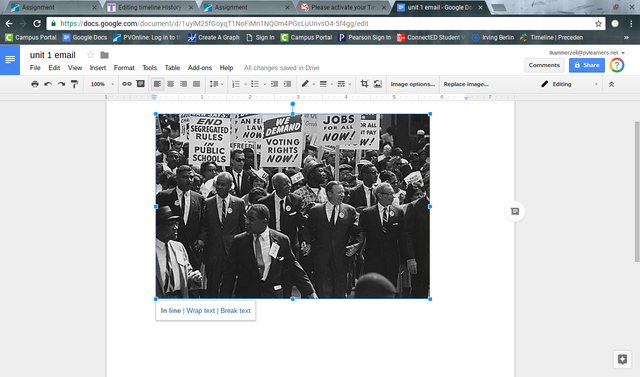Insert a comment from the toolbar
640x377 pixels.
pyautogui.click(x=140, y=84)
